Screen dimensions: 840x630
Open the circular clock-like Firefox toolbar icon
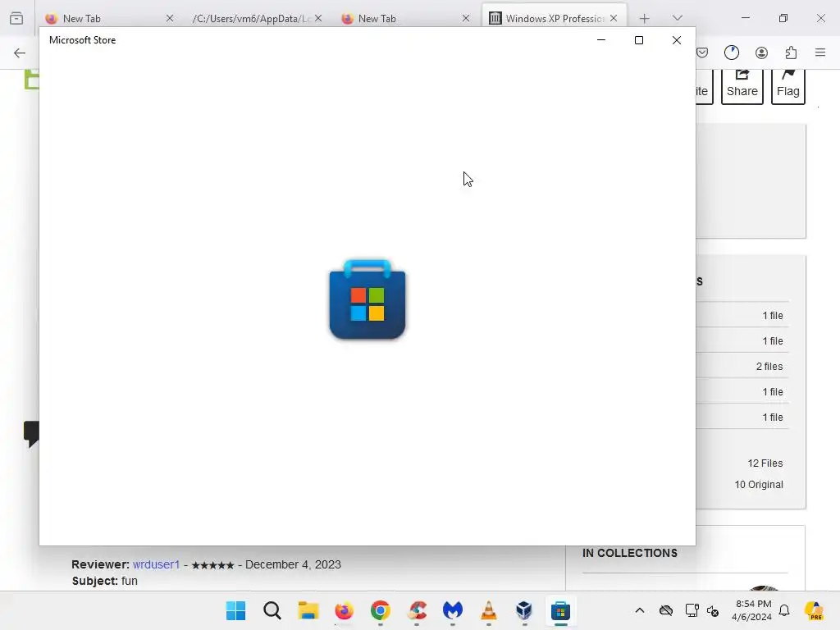[x=731, y=52]
